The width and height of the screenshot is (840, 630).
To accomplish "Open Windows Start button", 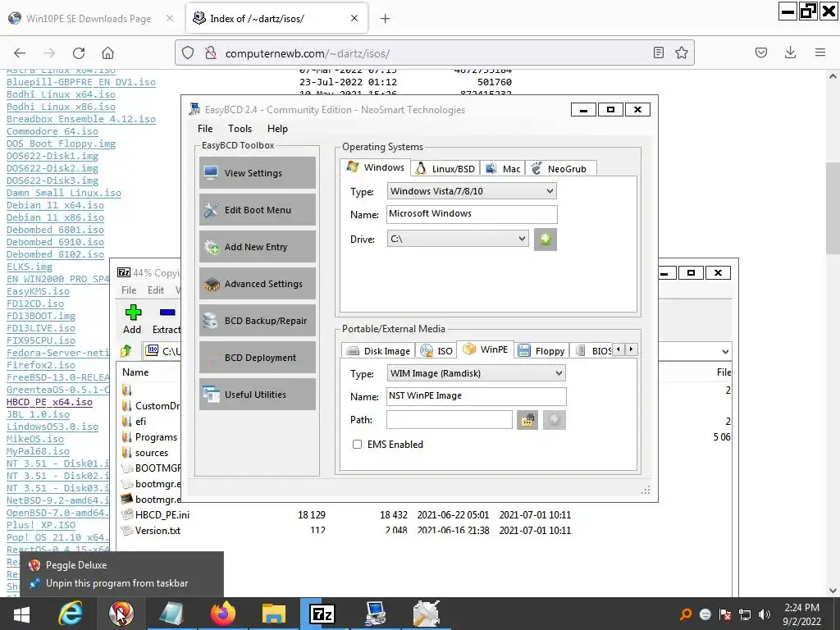I will (x=21, y=614).
